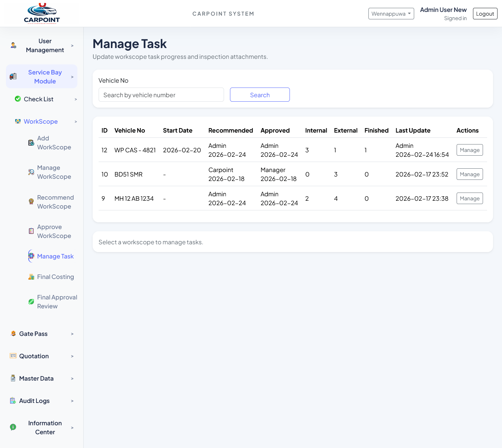Image resolution: width=502 pixels, height=448 pixels.
Task: Click the Final Costing chart icon
Action: coord(31,277)
